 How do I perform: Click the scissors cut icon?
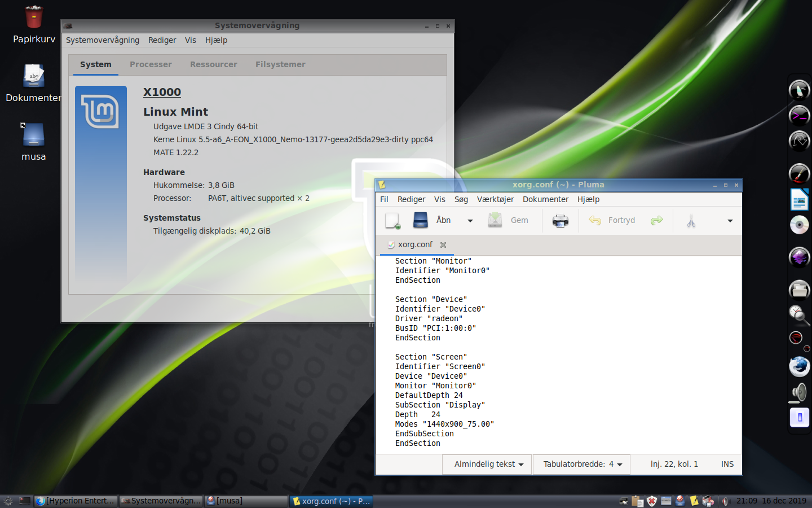pyautogui.click(x=691, y=221)
